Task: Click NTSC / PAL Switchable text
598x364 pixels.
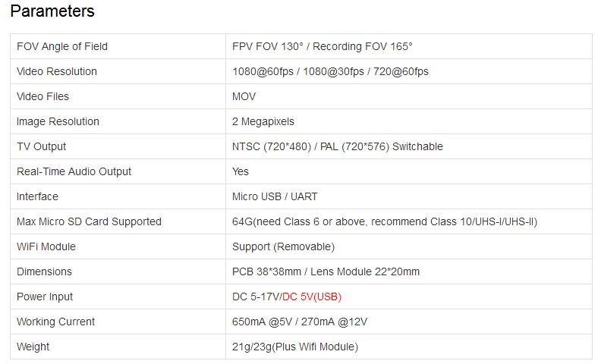Action: 338,147
